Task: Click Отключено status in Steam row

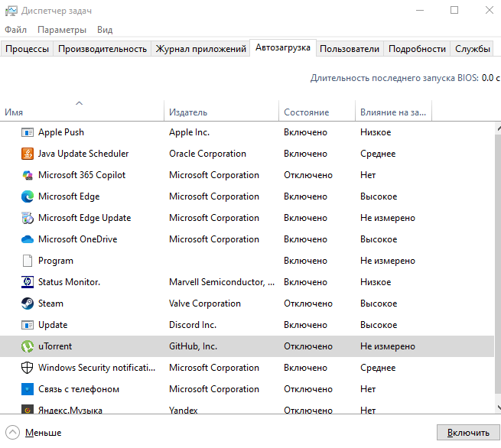Action: (x=308, y=304)
